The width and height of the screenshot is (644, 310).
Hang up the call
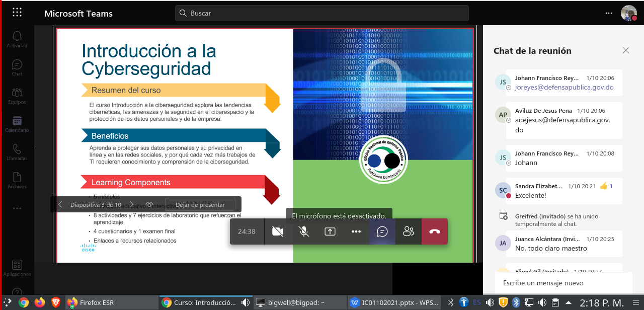click(435, 231)
